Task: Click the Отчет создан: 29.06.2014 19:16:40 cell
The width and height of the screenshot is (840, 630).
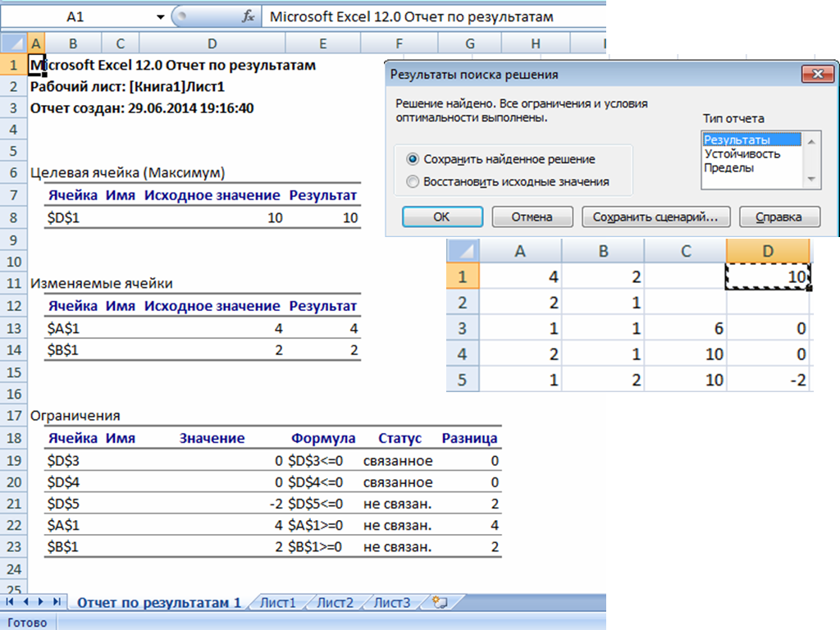Action: (x=142, y=108)
